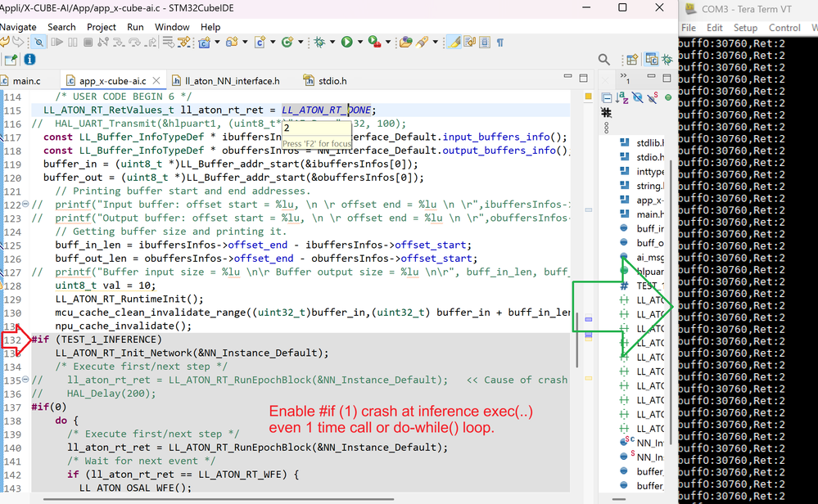Click the editor vertical scrollbar thumb
The width and height of the screenshot is (818, 504).
coord(577,340)
